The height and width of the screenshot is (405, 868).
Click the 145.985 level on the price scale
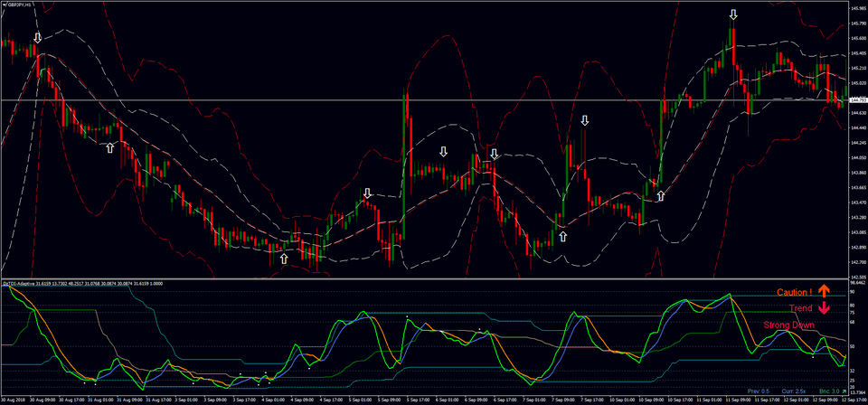tap(857, 7)
